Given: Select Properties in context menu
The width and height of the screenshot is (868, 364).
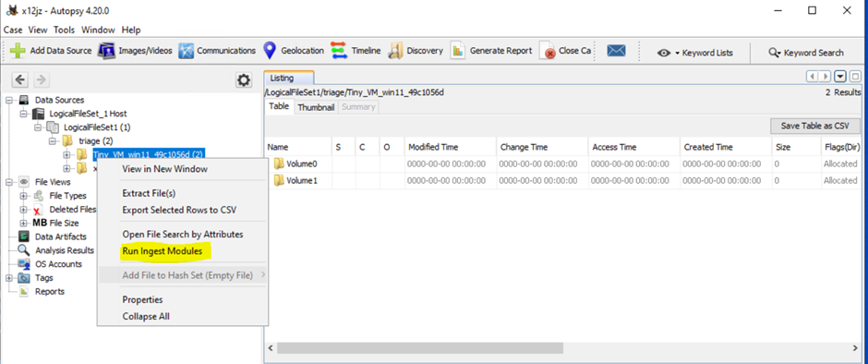Looking at the screenshot, I should click(x=143, y=299).
